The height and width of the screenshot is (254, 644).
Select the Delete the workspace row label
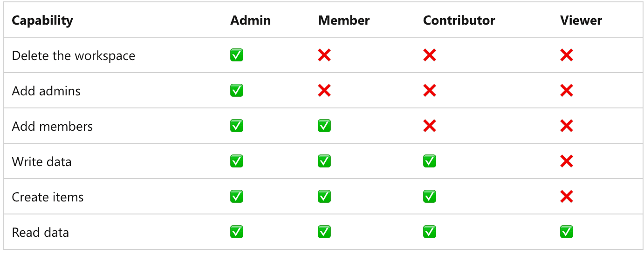click(x=74, y=56)
